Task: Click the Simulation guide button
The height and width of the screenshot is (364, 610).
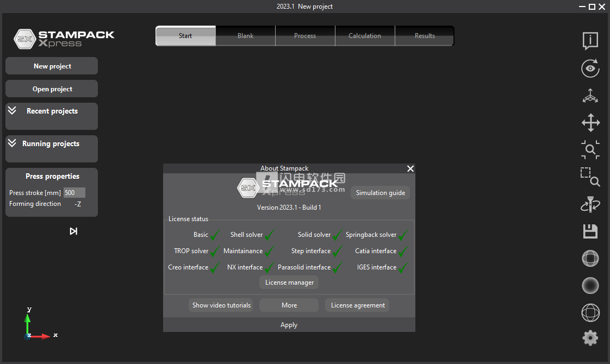Action: tap(380, 193)
